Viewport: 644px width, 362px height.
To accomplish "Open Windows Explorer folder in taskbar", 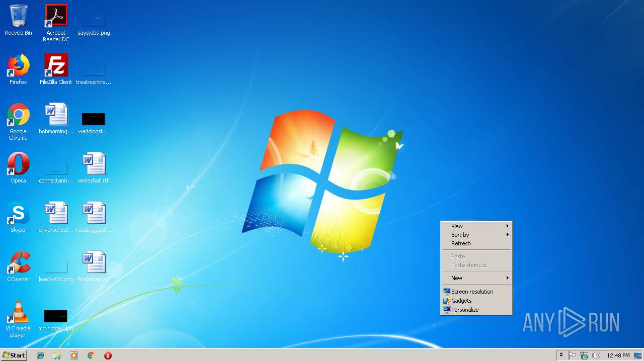I will pos(57,355).
